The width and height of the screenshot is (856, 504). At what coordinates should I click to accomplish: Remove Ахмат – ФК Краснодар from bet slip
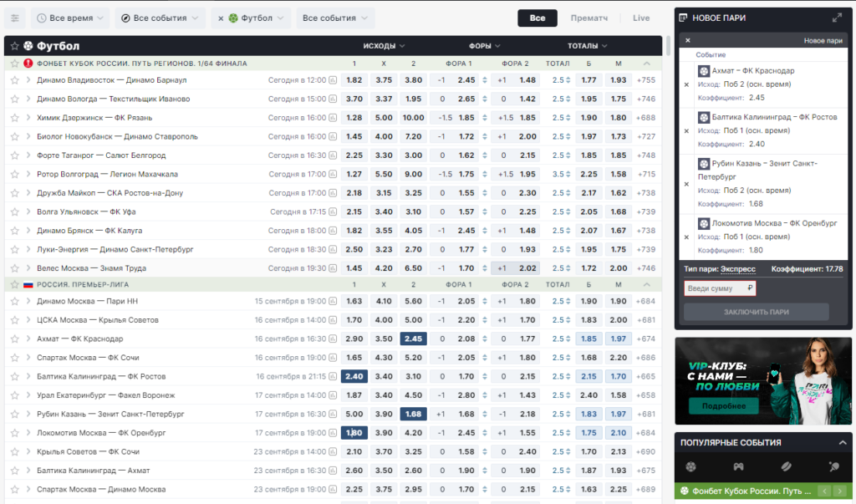[687, 84]
